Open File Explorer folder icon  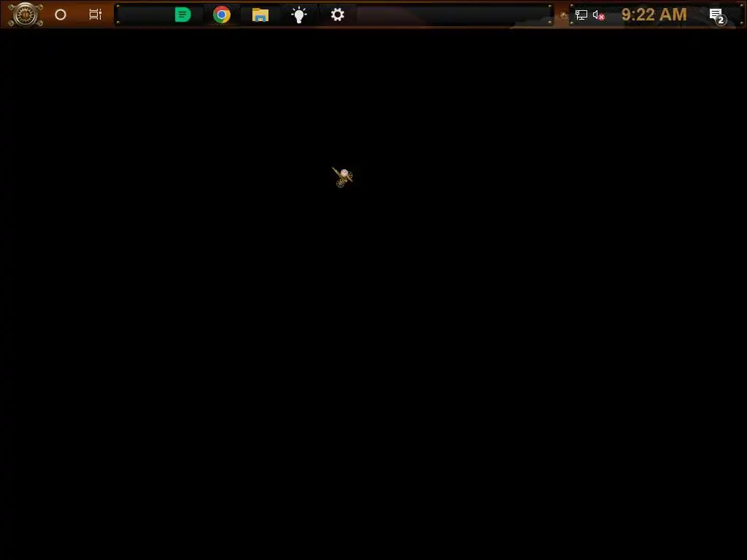pos(260,15)
